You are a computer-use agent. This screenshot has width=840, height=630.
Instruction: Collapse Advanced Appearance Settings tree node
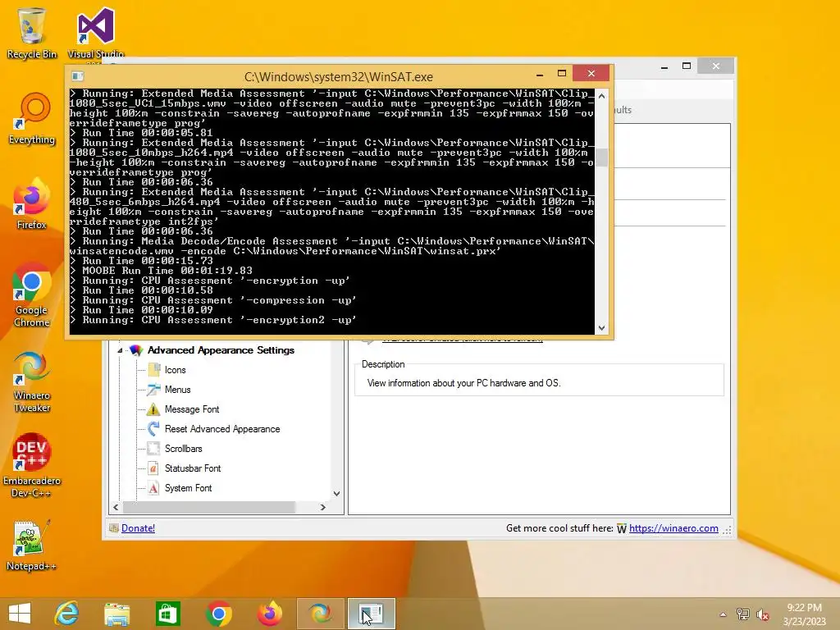(120, 350)
